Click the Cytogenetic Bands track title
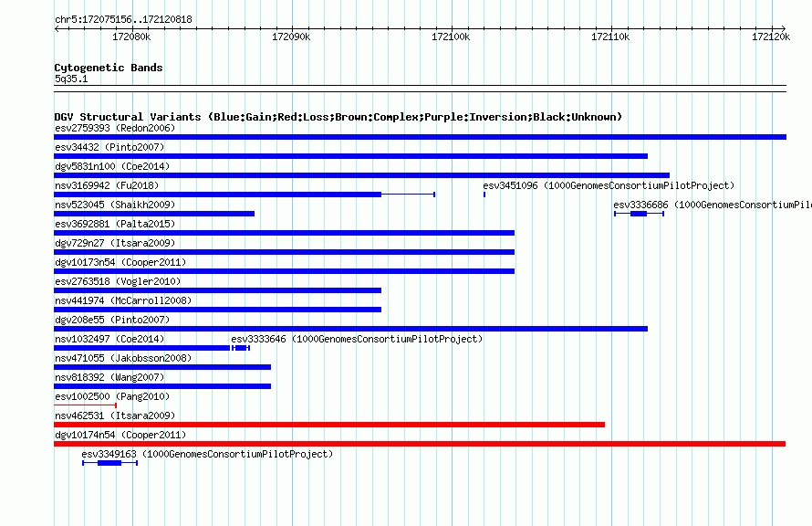 (x=109, y=68)
